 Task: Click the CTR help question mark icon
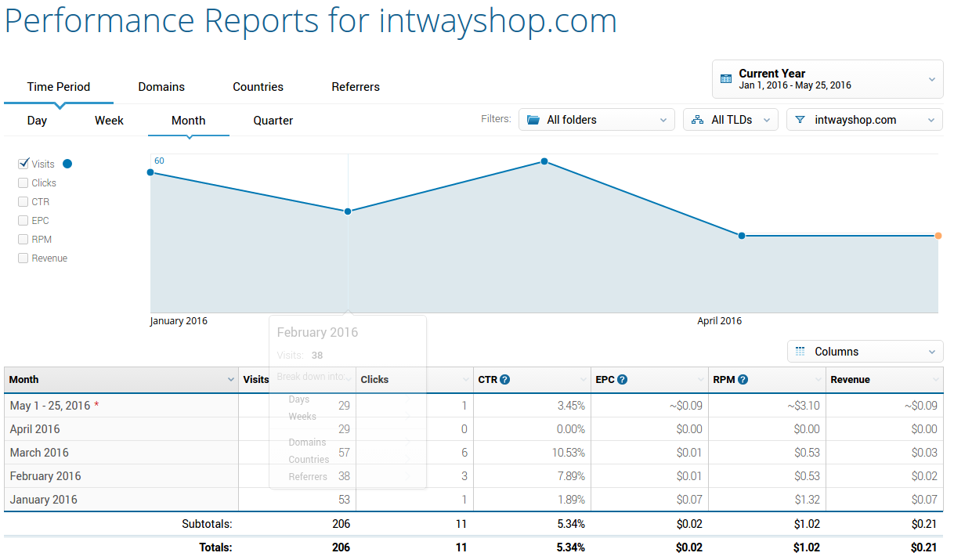(505, 380)
